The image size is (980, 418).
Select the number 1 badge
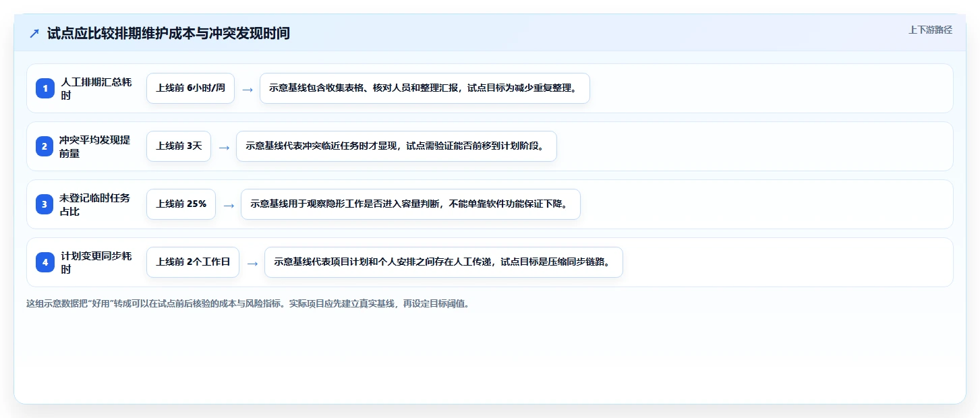pos(45,88)
